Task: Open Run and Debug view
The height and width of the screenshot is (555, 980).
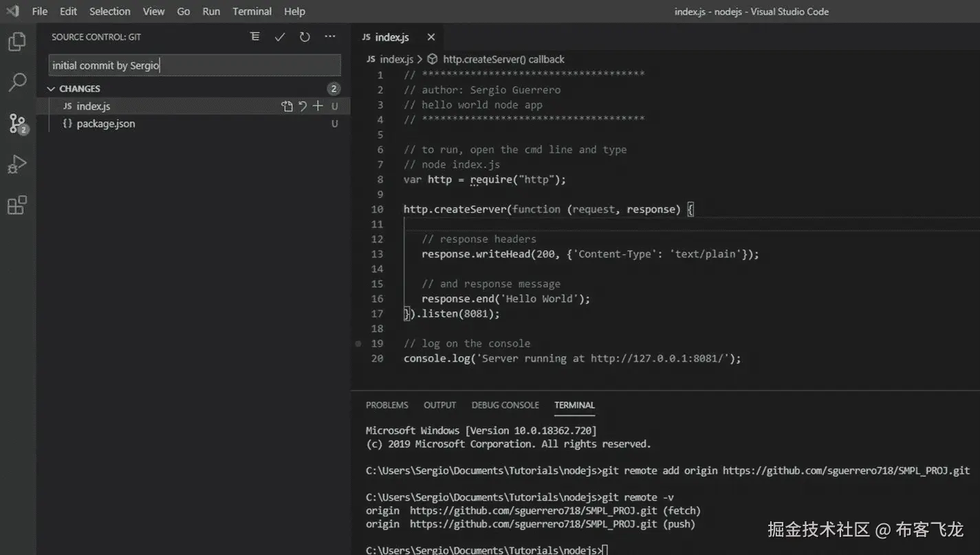Action: (17, 164)
